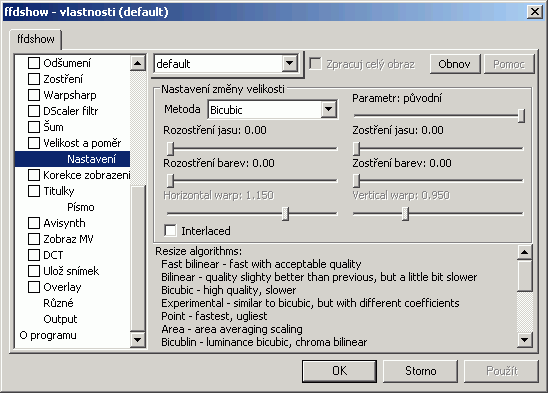Click help text scroll down arrow
Viewport: 548px width, 393px height.
click(525, 339)
